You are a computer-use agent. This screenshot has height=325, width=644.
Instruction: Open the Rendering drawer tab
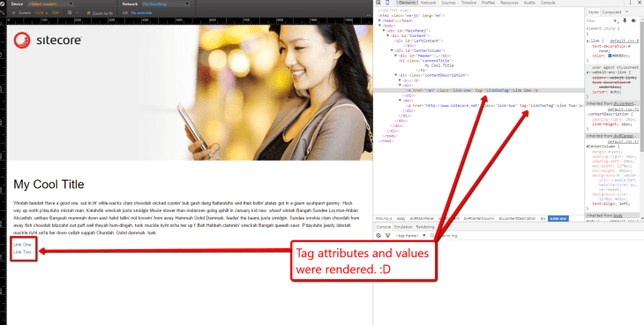pos(425,227)
